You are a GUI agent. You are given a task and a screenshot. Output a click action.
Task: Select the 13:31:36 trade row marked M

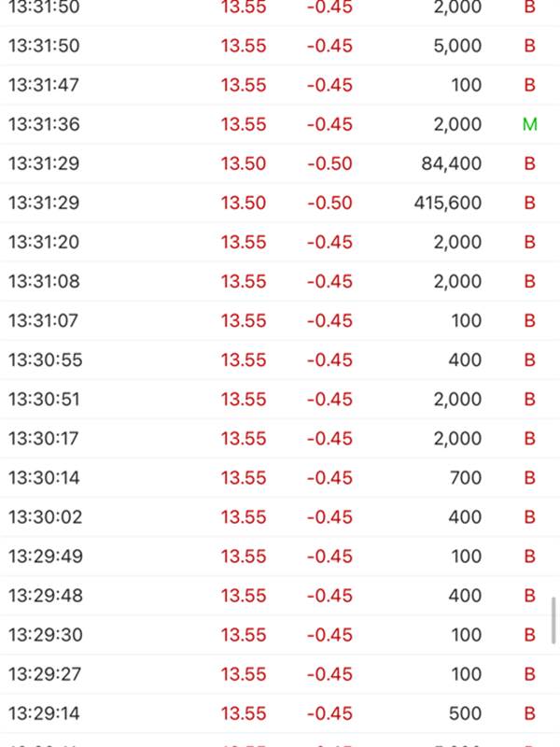click(x=280, y=124)
